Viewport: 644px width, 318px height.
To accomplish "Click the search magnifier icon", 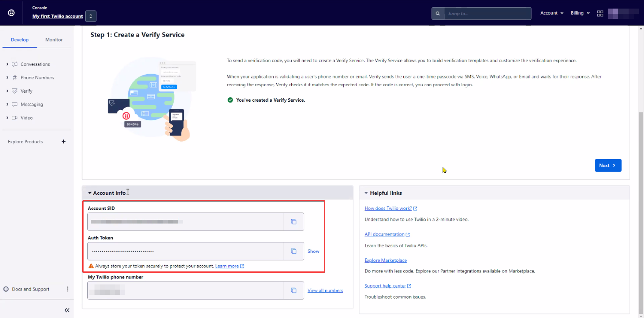I will [x=438, y=14].
